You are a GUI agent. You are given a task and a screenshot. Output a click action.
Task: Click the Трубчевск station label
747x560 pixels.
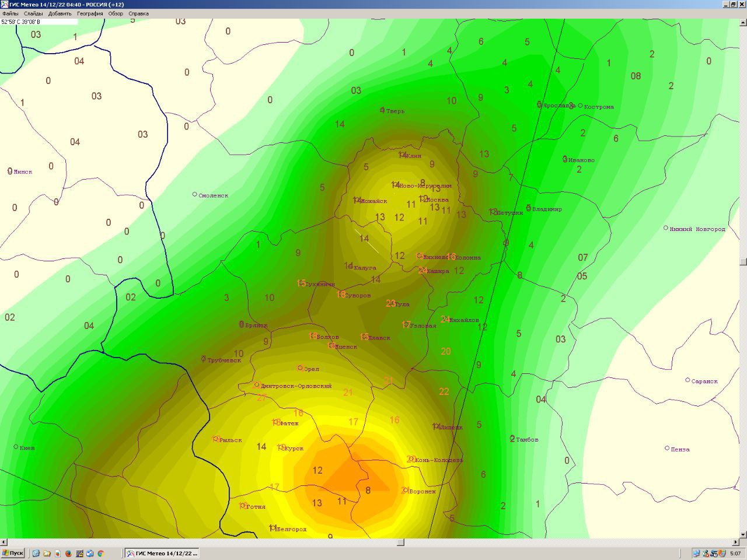click(x=224, y=360)
